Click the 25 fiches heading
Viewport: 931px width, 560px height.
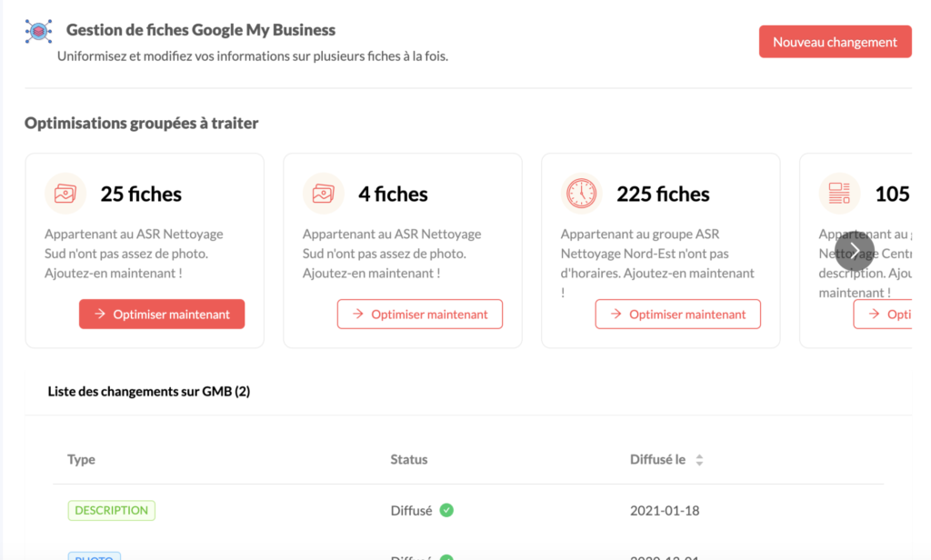click(141, 195)
